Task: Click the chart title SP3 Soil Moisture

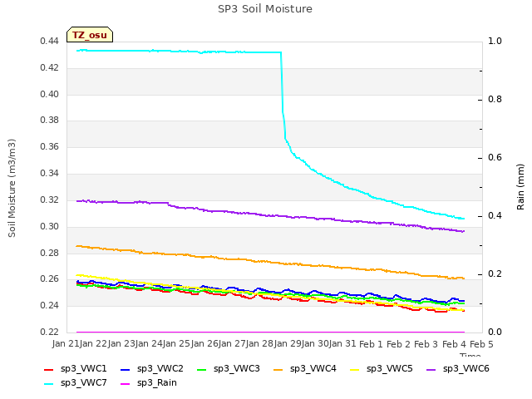Action: click(265, 9)
